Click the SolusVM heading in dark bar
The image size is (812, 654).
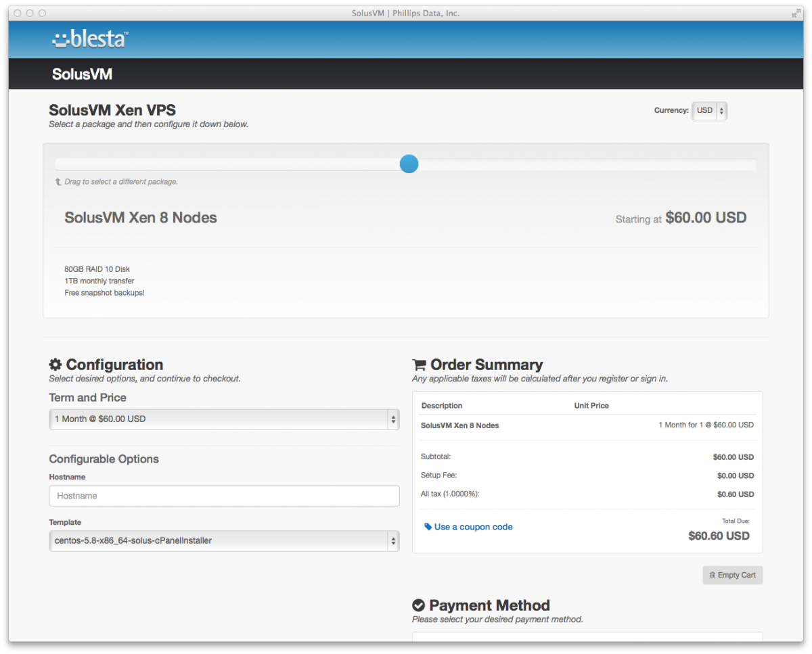click(82, 74)
